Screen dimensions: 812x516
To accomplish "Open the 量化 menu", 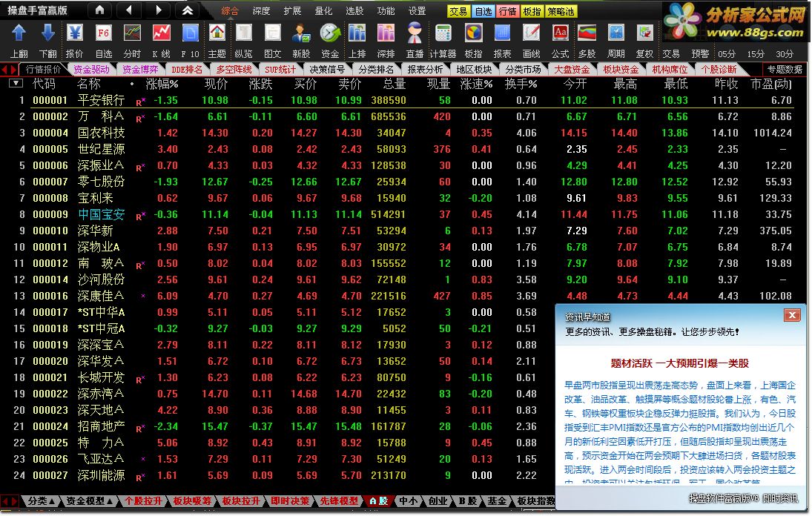I will (323, 11).
